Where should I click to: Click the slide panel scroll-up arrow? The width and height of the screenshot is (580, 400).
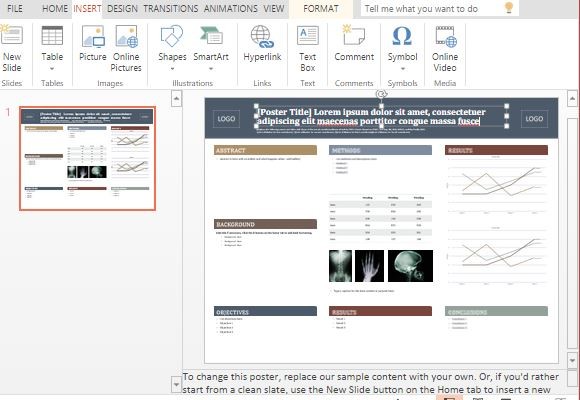pos(176,98)
